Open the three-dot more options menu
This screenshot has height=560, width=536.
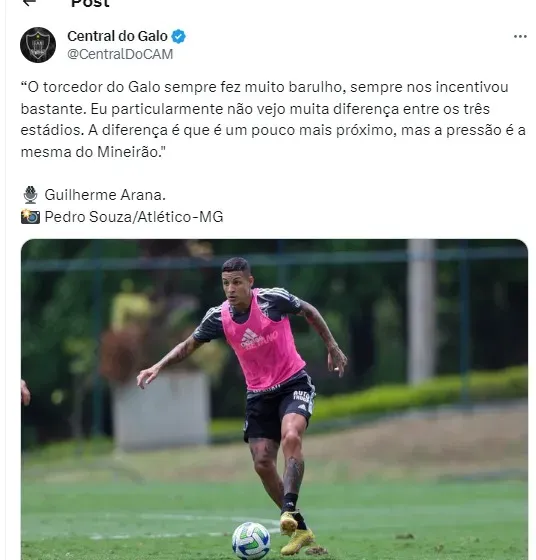coord(520,36)
